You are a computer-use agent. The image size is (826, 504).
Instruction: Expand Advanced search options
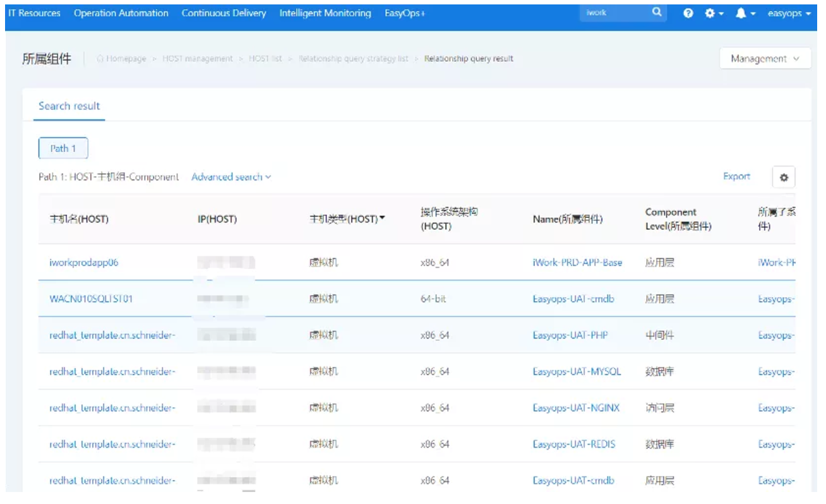point(231,177)
